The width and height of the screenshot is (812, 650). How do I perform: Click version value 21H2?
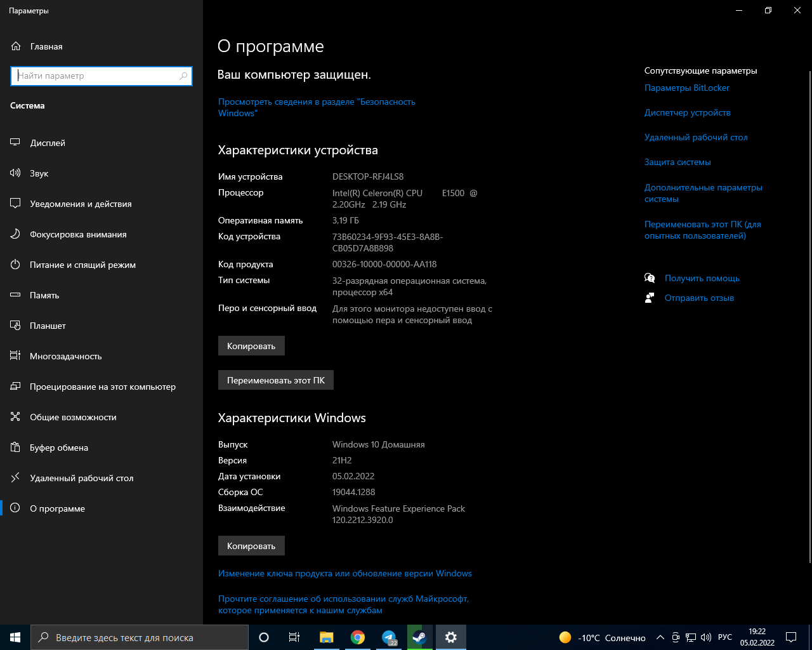342,460
